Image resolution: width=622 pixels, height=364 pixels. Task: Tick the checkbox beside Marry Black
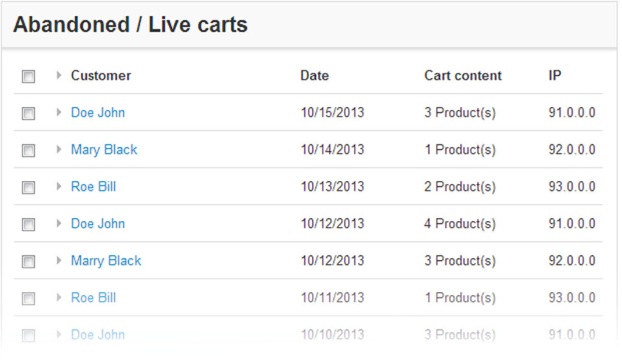pyautogui.click(x=29, y=261)
